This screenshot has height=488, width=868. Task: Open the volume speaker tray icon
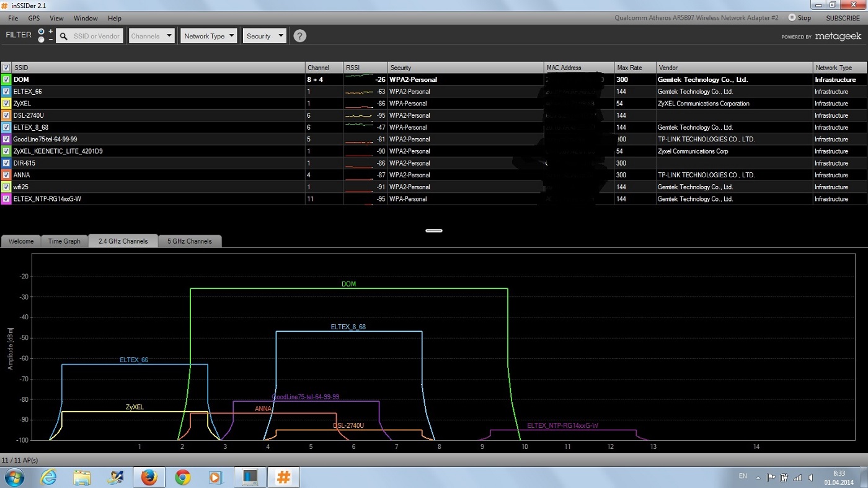click(x=811, y=477)
